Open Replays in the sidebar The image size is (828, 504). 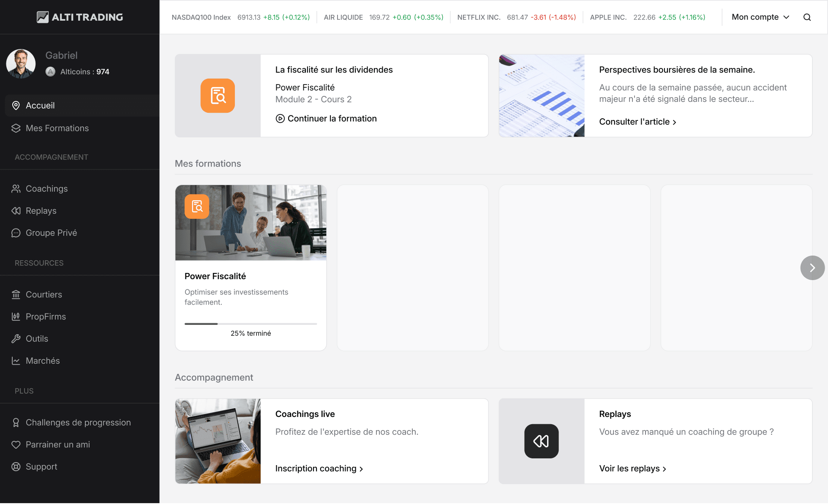[82, 211]
